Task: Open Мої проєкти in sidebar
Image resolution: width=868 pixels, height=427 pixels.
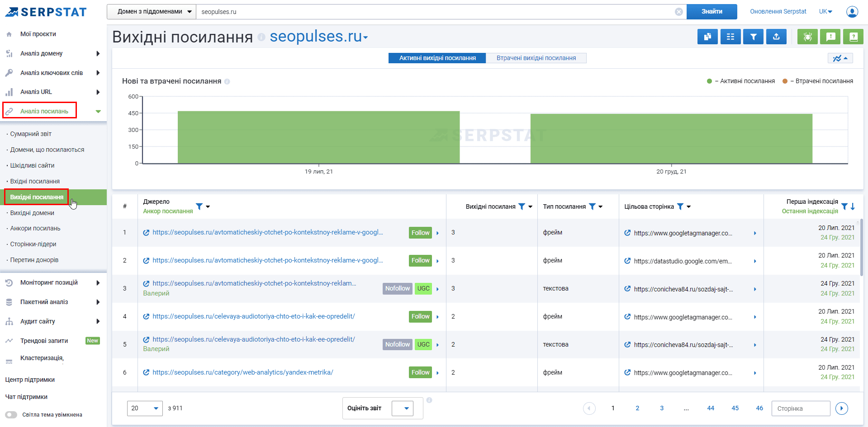Action: tap(38, 34)
